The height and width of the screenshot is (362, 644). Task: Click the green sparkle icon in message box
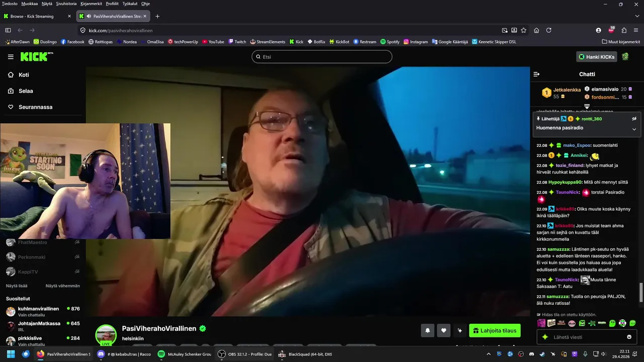(x=544, y=337)
